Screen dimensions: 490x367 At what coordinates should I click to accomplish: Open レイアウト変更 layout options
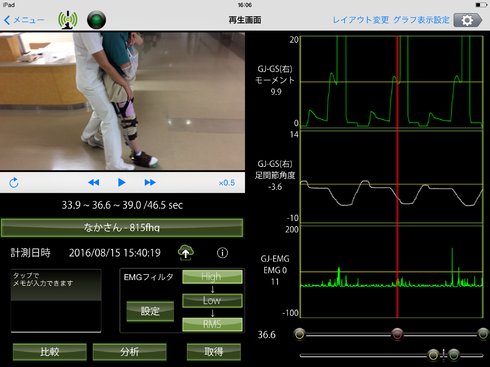tap(361, 20)
